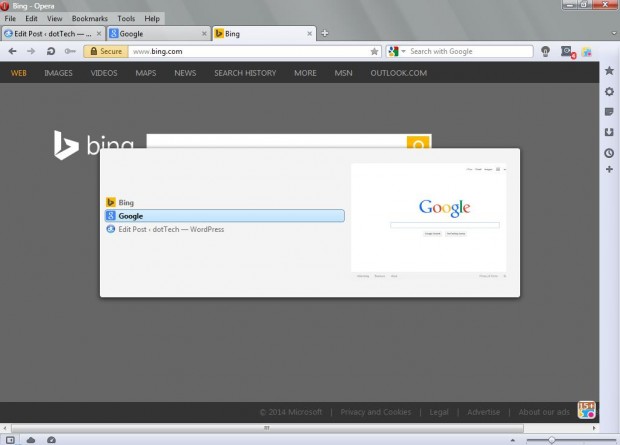The width and height of the screenshot is (620, 445).
Task: Open the Tools menu
Action: [126, 19]
